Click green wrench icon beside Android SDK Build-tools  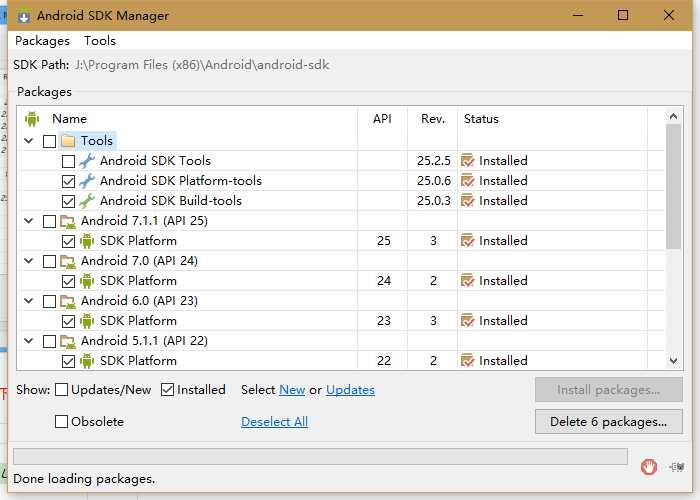87,201
